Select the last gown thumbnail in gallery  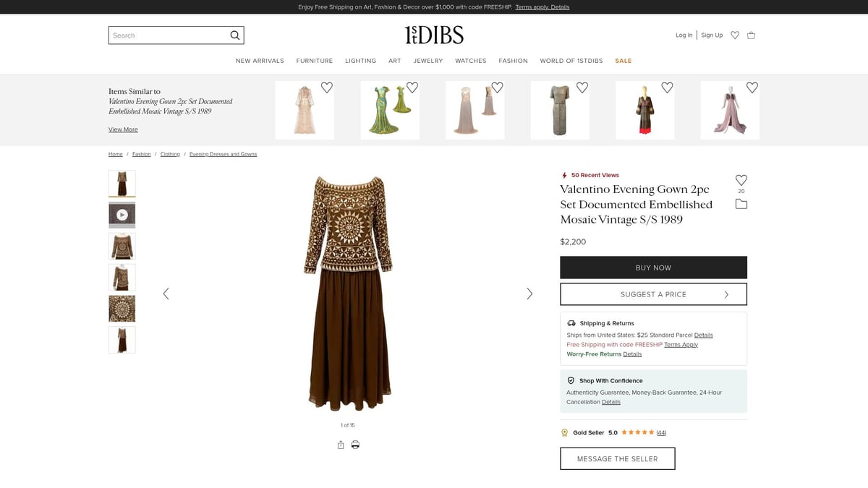122,340
